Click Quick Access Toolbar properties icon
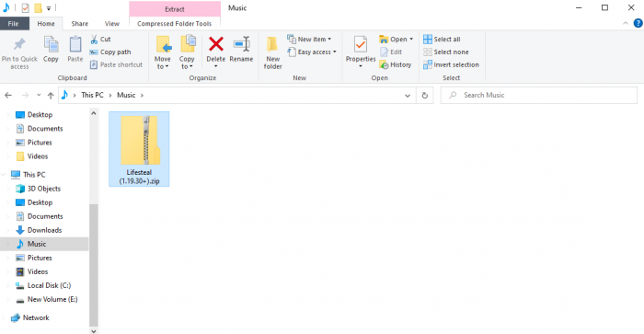The image size is (644, 334). (x=25, y=7)
